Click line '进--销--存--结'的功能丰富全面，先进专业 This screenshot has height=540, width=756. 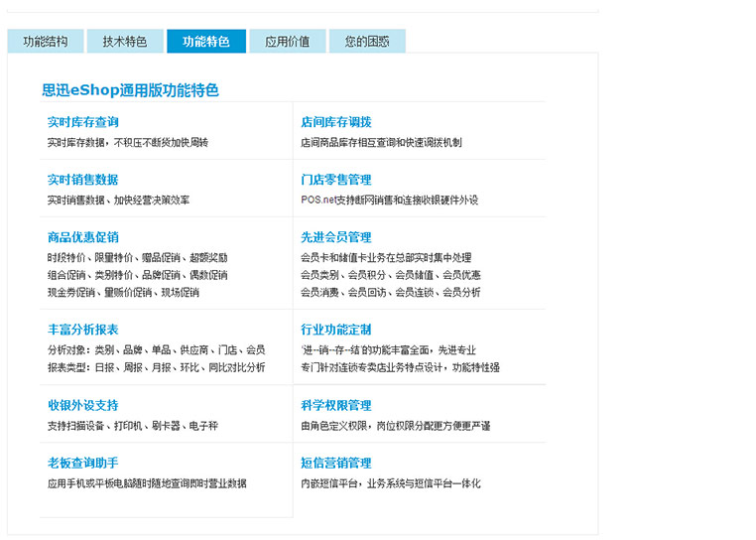[388, 349]
